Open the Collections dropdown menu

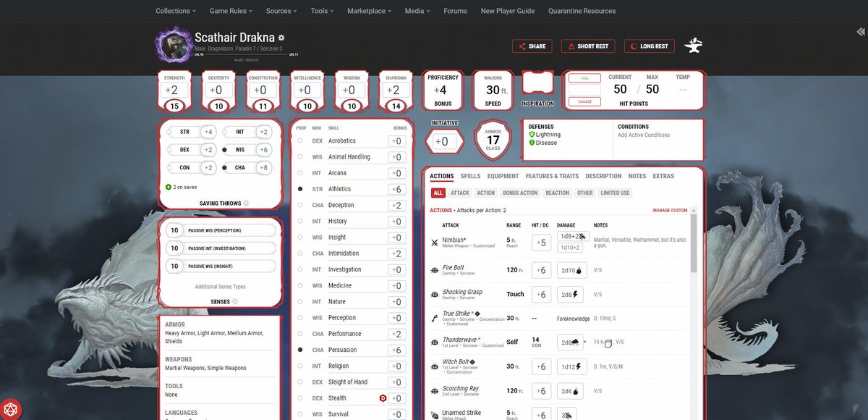pos(176,11)
